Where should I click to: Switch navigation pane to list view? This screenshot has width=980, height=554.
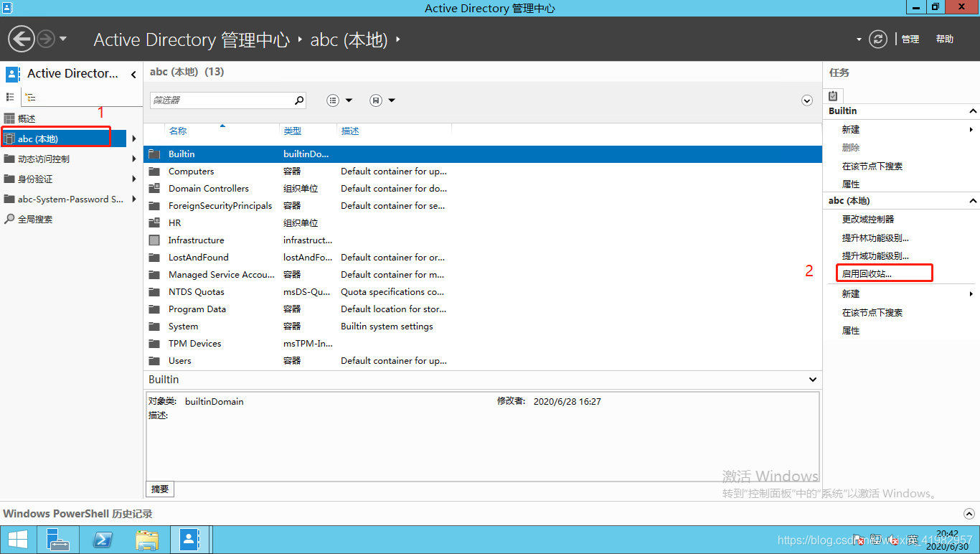10,97
